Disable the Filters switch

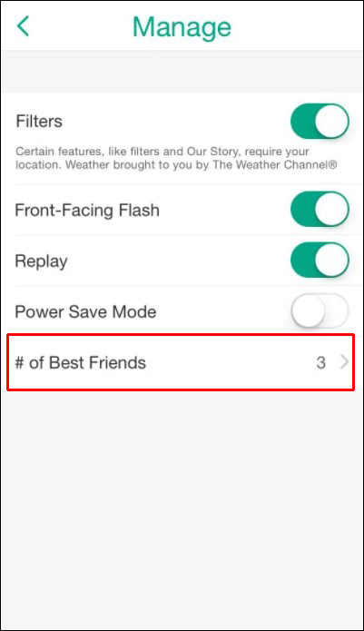(x=320, y=121)
